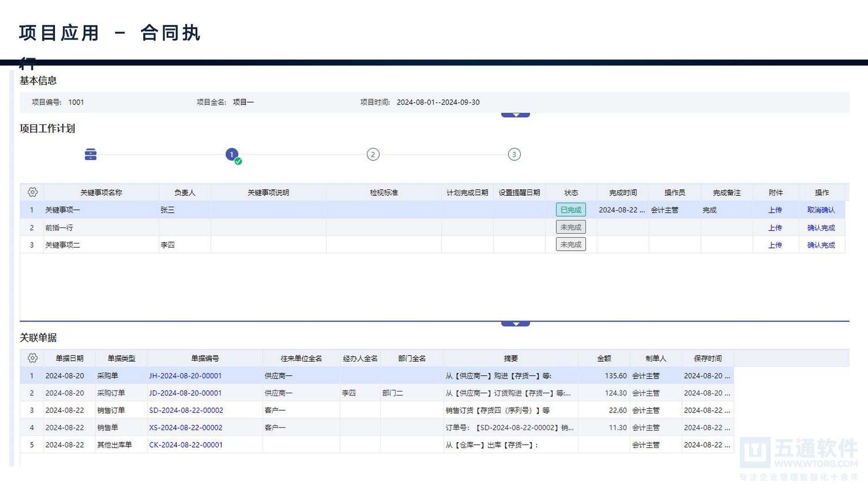Click 摘要 column header

(511, 358)
